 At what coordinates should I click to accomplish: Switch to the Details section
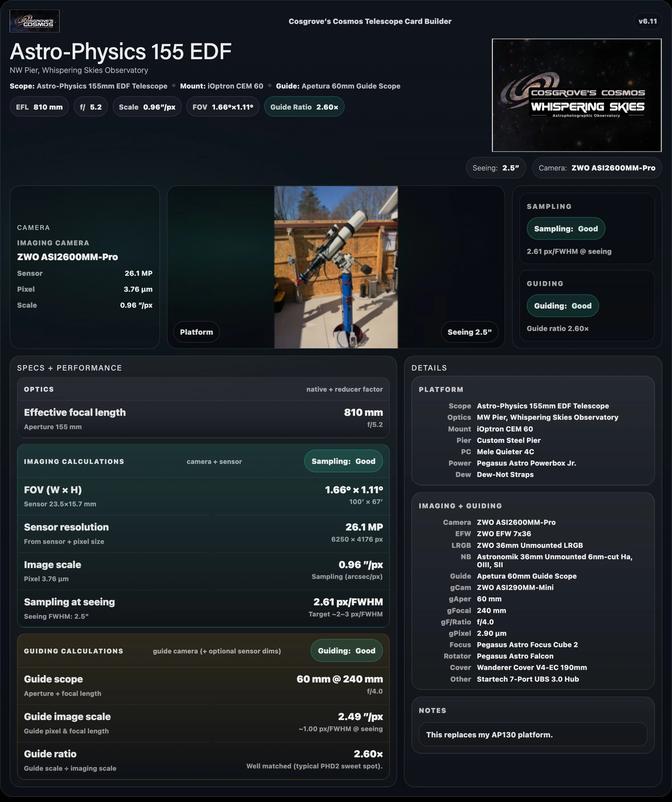click(429, 368)
